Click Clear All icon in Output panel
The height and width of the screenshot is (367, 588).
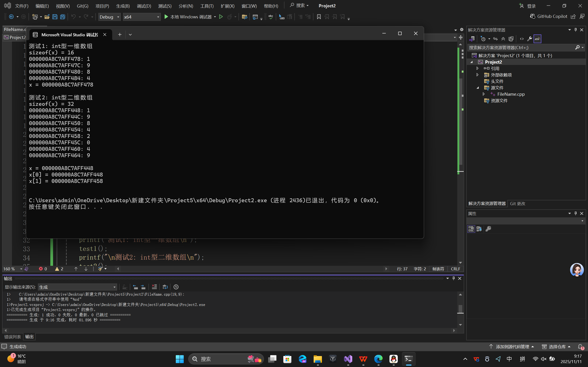154,287
